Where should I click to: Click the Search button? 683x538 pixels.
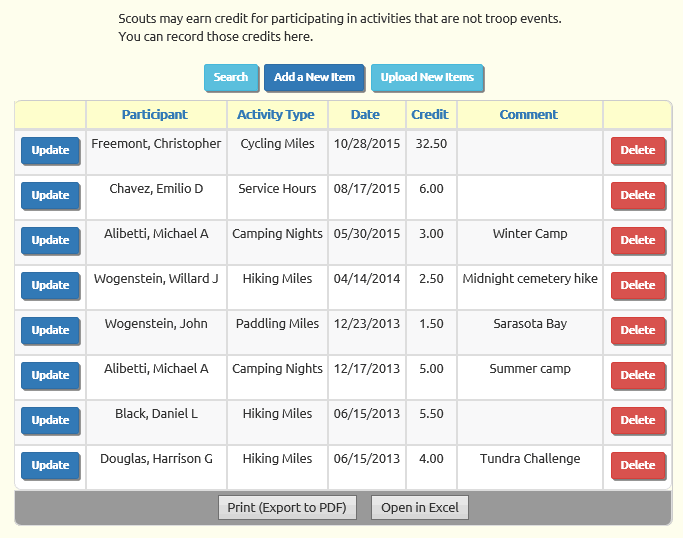click(231, 78)
